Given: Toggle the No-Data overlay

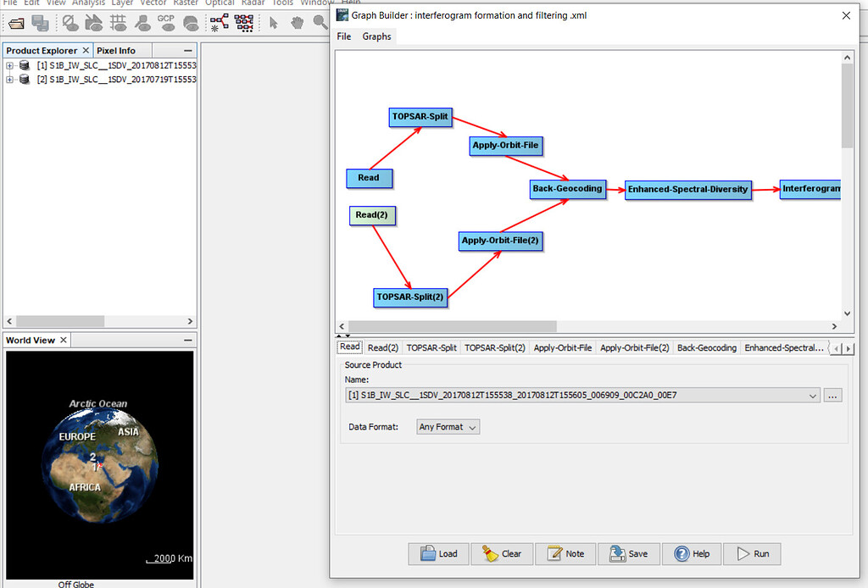Looking at the screenshot, I should [x=70, y=24].
